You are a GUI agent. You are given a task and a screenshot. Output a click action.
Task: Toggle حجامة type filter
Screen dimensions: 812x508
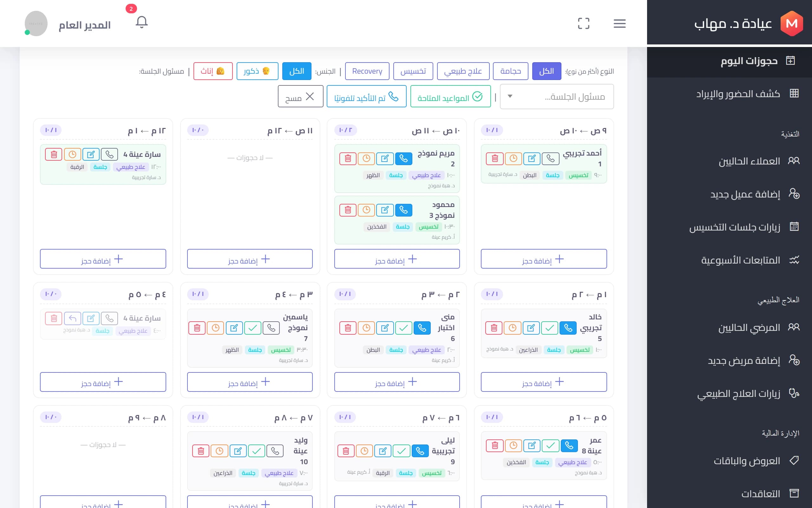click(510, 71)
